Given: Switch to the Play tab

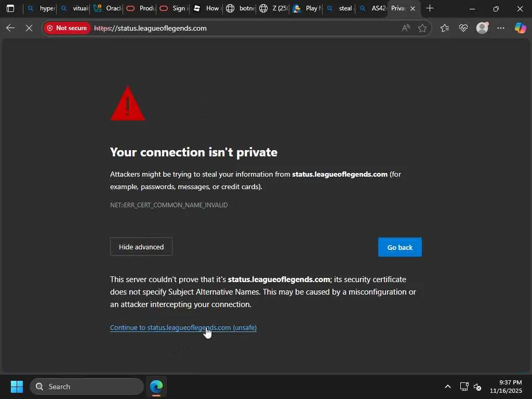Looking at the screenshot, I should [307, 8].
